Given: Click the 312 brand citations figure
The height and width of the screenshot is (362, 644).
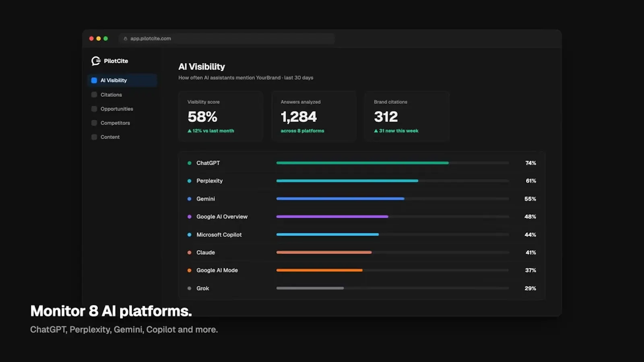Looking at the screenshot, I should coord(386,117).
